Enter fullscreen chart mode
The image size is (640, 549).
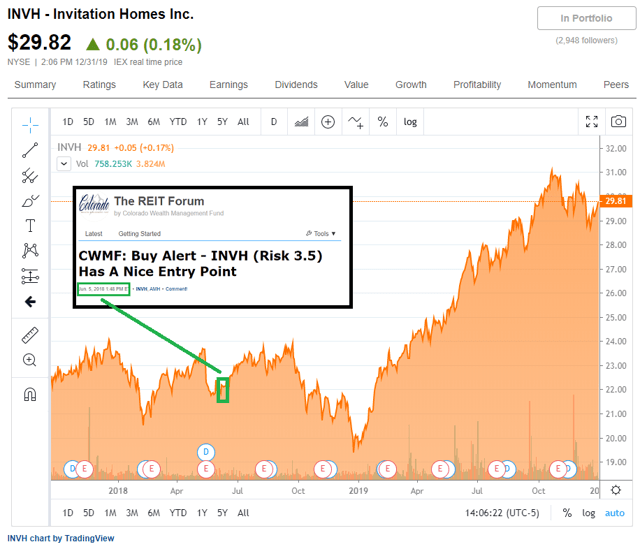click(x=591, y=121)
